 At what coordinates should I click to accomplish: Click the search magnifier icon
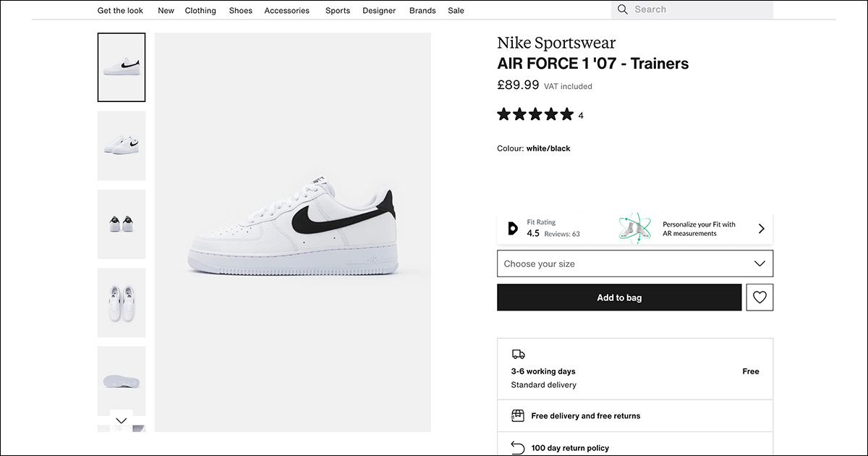(x=622, y=9)
